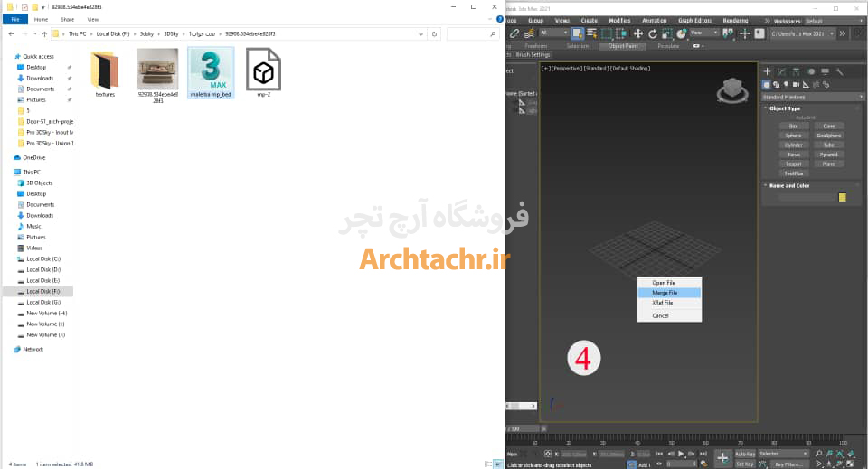Image resolution: width=868 pixels, height=469 pixels.
Task: Open Select by Name in 3ds Max toolbar
Action: pos(591,33)
